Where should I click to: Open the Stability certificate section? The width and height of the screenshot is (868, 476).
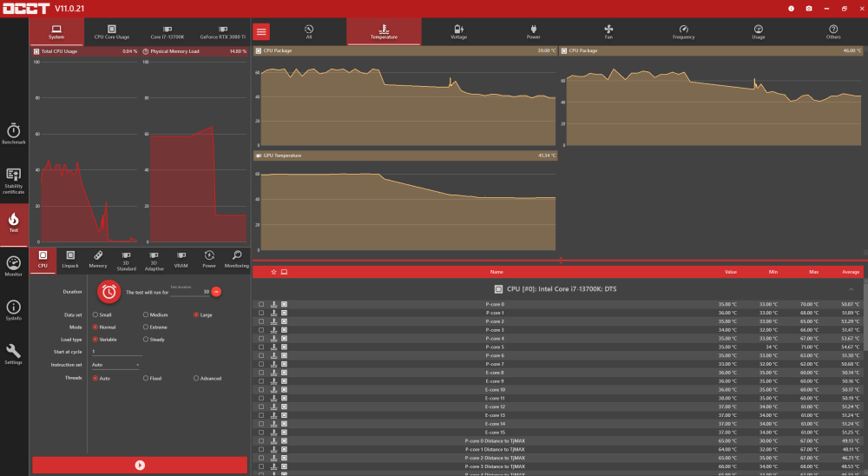pyautogui.click(x=14, y=181)
